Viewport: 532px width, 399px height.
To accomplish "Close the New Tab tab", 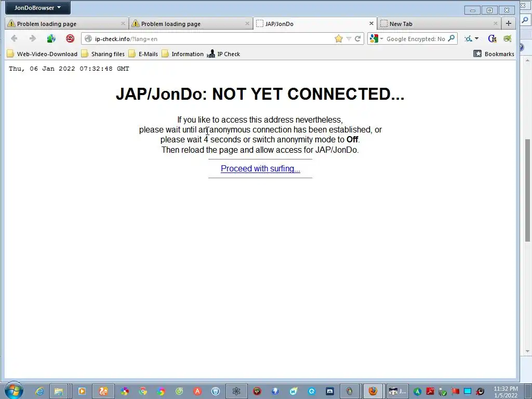I will pos(495,23).
